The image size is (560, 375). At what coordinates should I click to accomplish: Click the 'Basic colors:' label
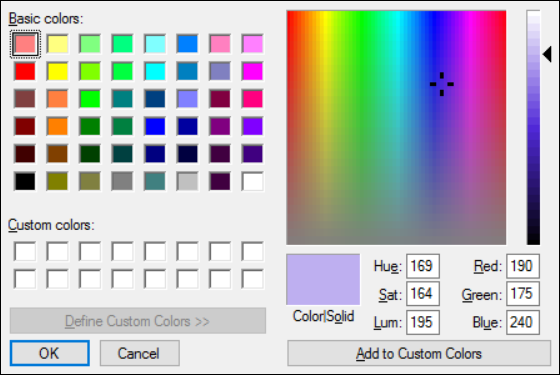[46, 19]
